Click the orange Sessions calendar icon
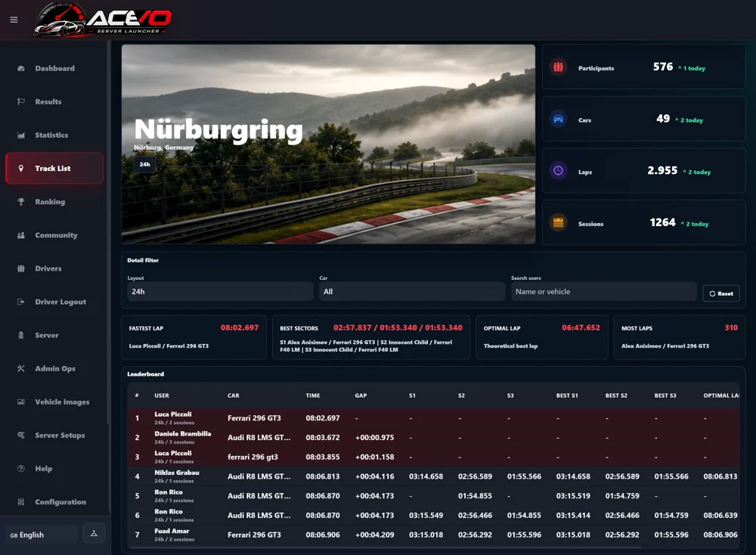 559,223
